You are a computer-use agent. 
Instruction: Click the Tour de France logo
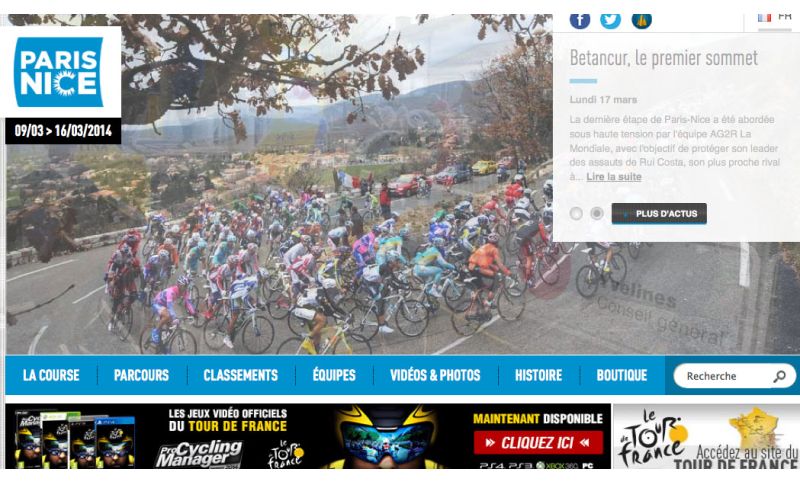(652, 439)
